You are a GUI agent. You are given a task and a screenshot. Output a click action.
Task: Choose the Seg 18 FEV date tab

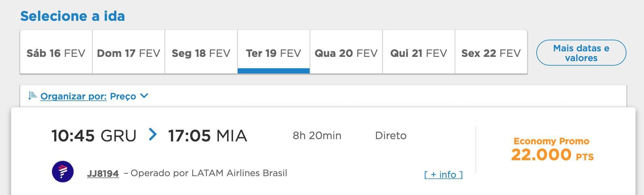click(201, 52)
